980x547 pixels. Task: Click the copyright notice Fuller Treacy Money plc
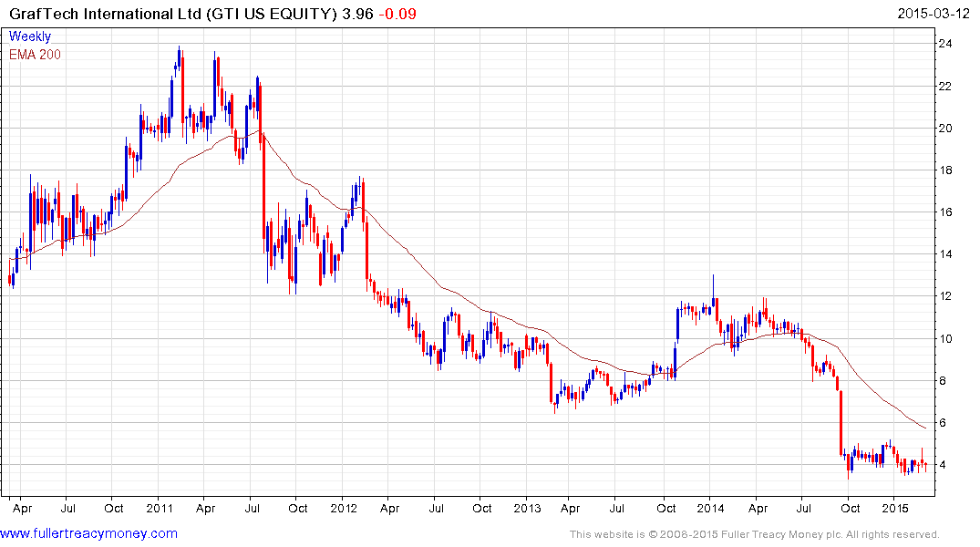[755, 534]
